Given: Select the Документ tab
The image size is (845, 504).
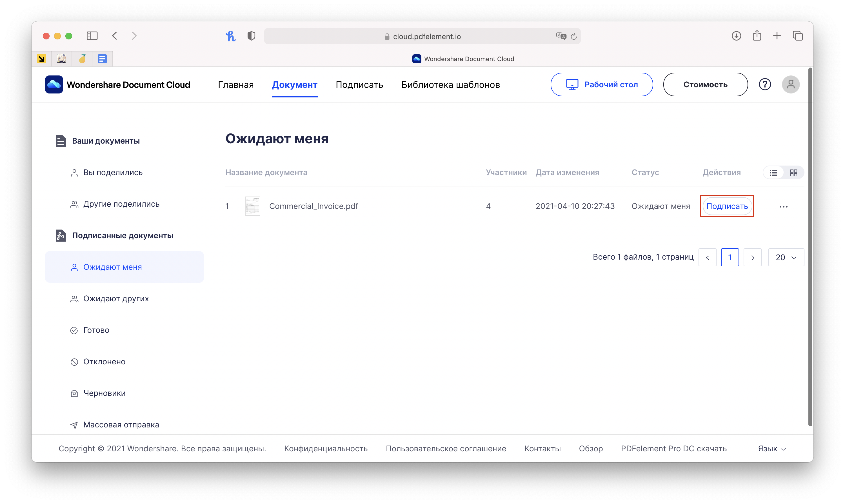Looking at the screenshot, I should pyautogui.click(x=295, y=84).
